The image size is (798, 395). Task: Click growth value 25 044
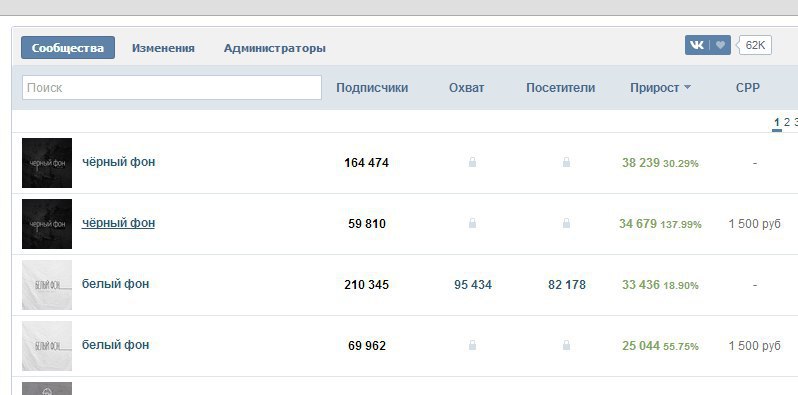coord(641,346)
